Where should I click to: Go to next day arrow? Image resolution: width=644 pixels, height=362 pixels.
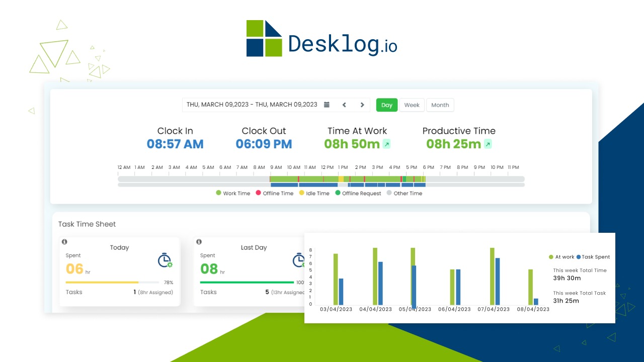[x=362, y=105]
